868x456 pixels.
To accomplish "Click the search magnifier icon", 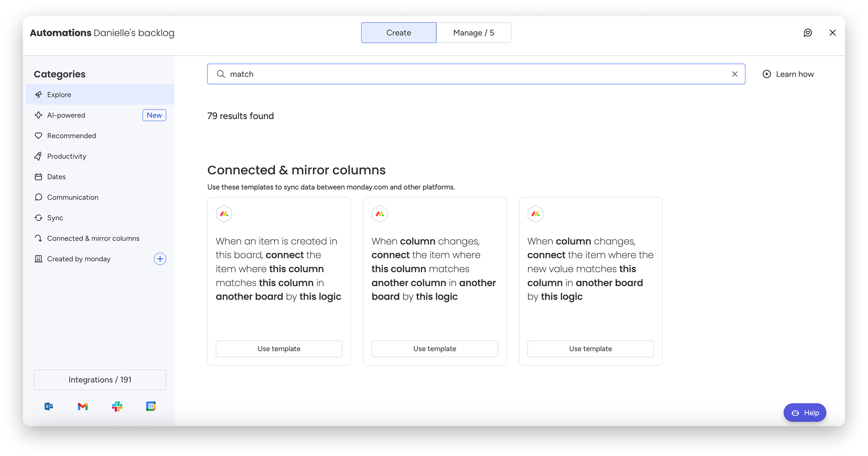I will coord(221,74).
